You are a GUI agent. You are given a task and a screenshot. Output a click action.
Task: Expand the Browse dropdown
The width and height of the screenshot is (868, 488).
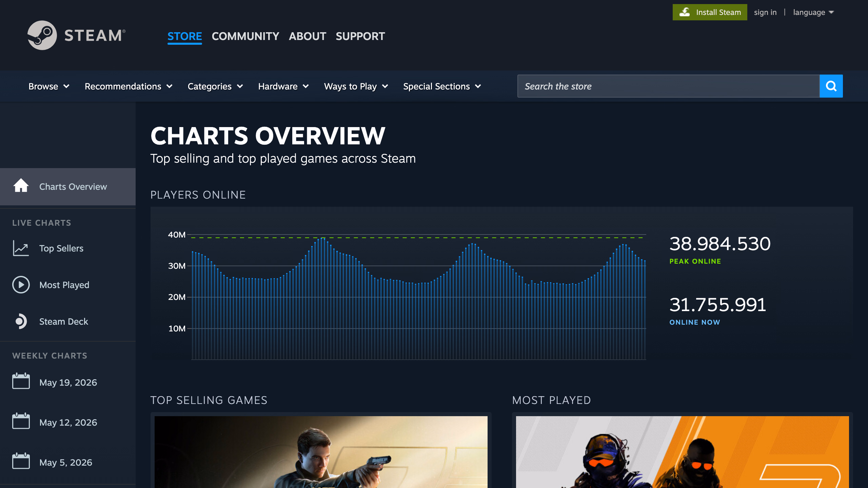pos(49,86)
